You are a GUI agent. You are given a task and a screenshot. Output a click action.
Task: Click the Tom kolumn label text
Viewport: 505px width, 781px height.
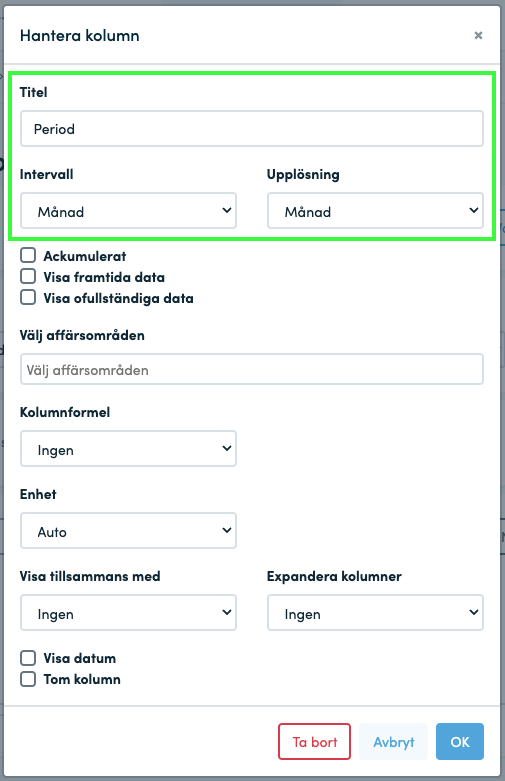coord(82,679)
